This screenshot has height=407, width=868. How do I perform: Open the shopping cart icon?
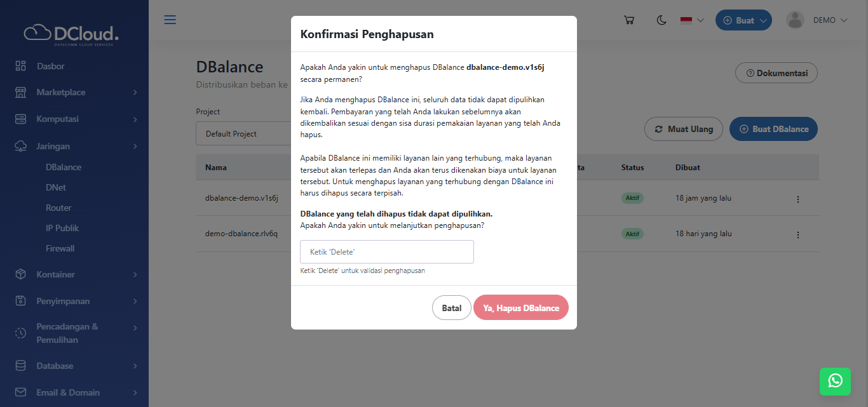click(629, 20)
